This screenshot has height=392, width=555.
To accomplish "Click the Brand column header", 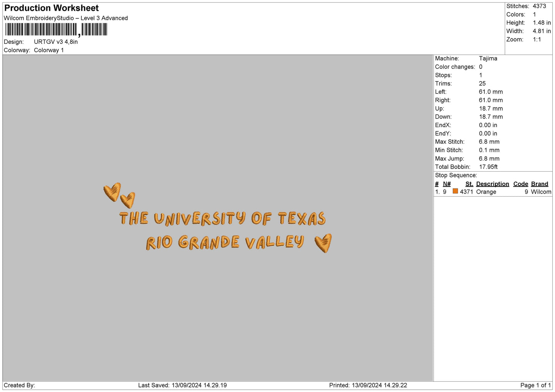I will coord(539,184).
